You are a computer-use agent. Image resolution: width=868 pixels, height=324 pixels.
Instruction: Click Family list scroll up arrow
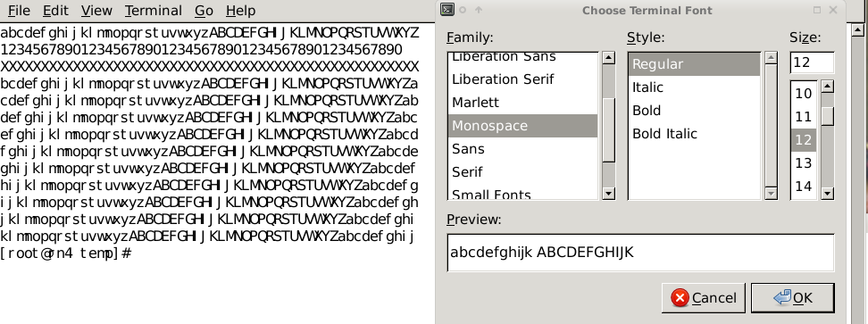[608, 57]
